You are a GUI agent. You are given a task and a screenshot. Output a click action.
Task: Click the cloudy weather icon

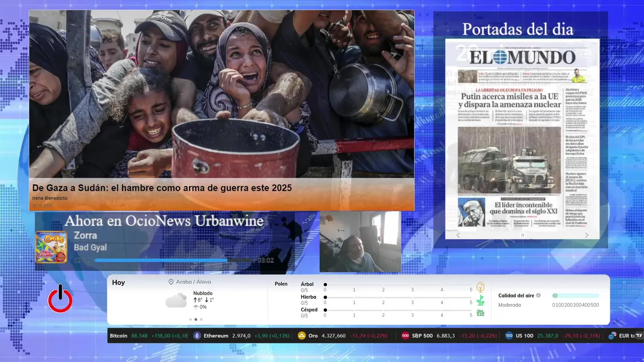pos(176,301)
